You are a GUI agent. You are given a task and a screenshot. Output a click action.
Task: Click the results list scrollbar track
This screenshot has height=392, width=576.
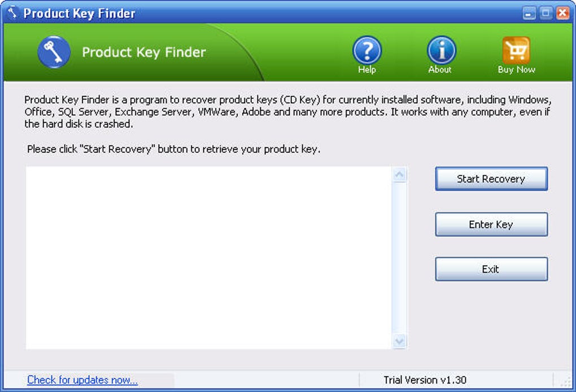coord(399,258)
